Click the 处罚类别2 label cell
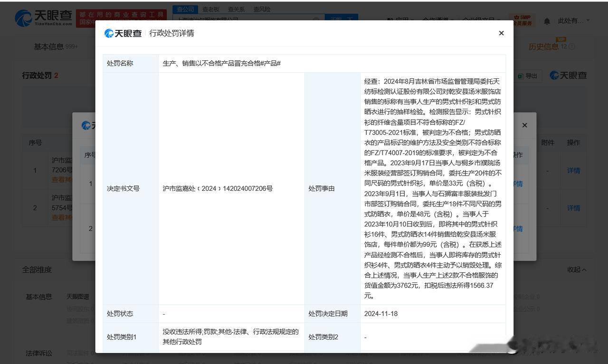This screenshot has width=608, height=364. (x=332, y=337)
